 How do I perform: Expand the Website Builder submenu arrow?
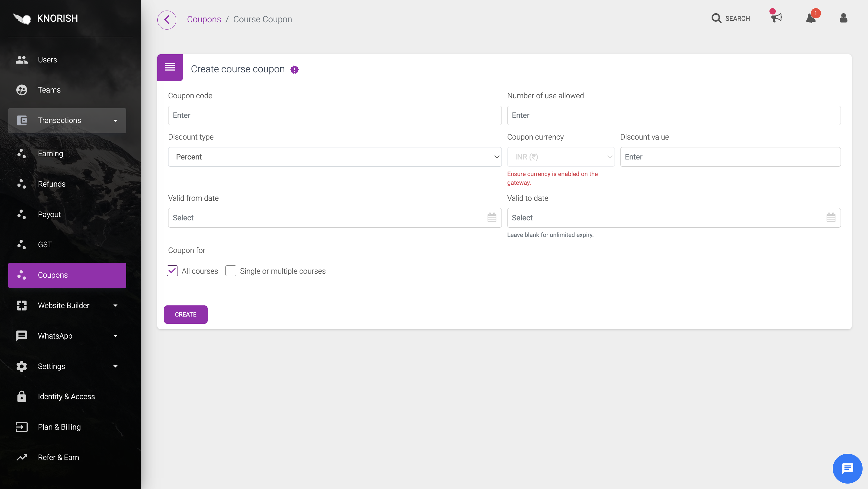(x=115, y=306)
